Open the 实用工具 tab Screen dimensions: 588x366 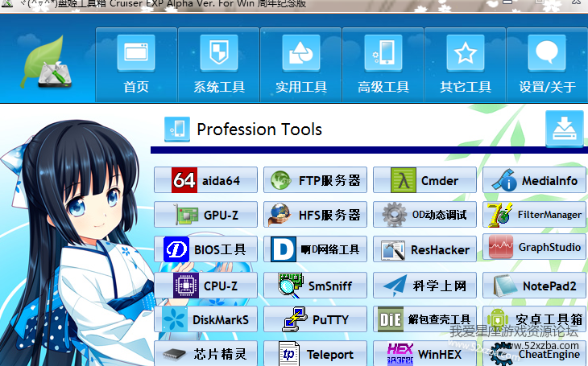[300, 64]
